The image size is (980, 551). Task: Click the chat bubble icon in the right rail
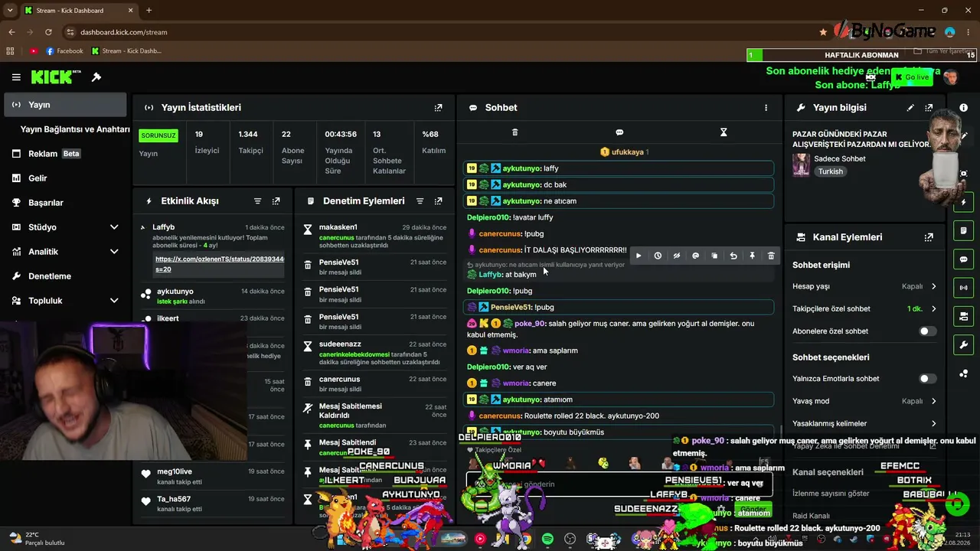[x=963, y=259]
